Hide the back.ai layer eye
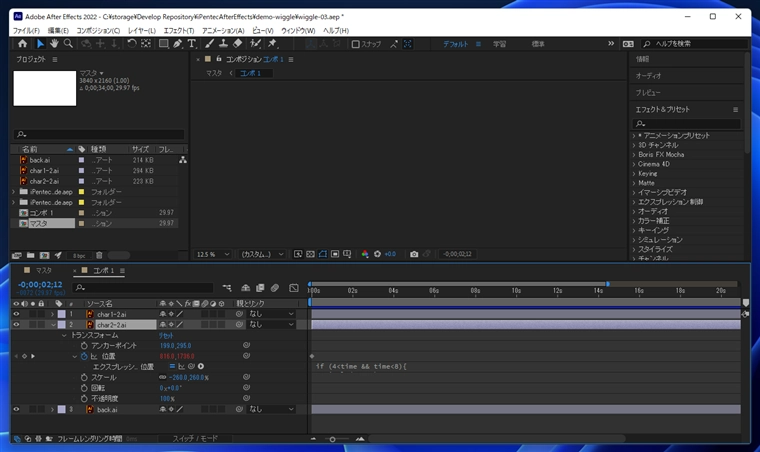 (x=16, y=409)
